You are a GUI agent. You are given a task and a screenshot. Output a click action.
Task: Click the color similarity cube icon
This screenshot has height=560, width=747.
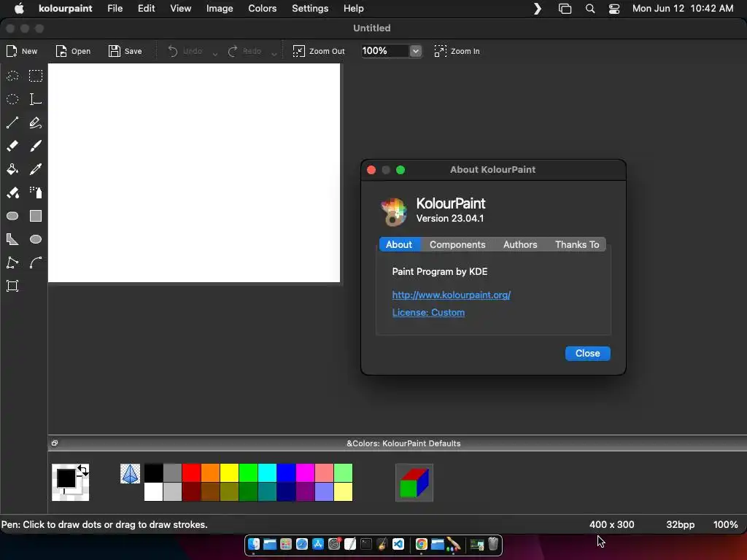[414, 483]
